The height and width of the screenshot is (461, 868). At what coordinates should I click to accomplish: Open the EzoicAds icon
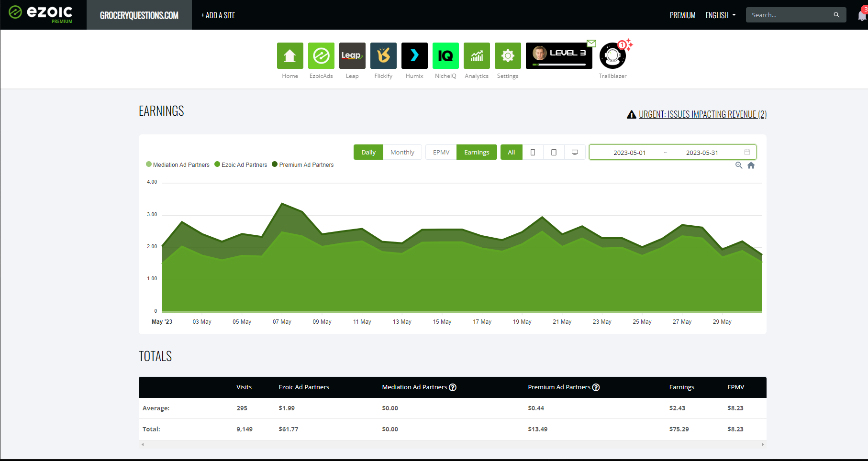(321, 55)
